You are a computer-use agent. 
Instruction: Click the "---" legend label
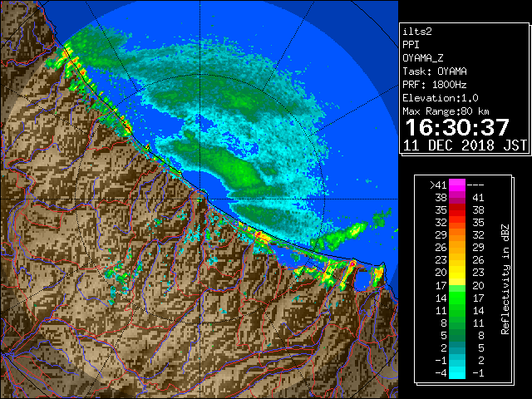pos(475,185)
